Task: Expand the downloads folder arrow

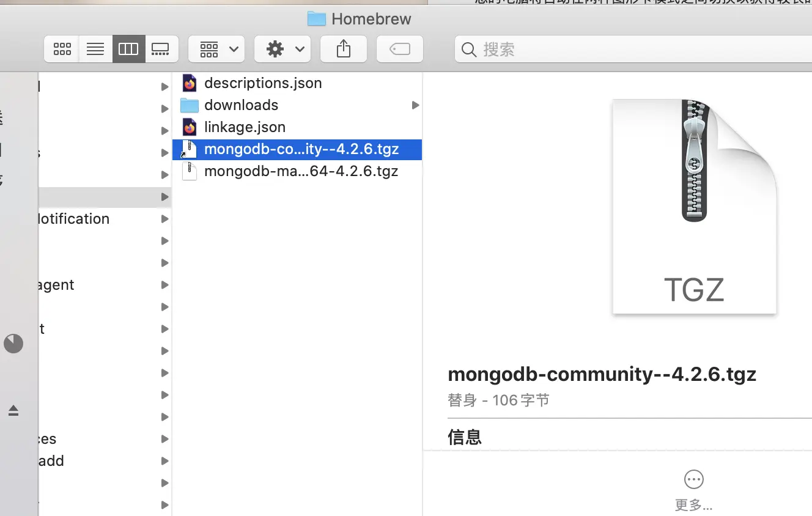Action: [x=415, y=105]
